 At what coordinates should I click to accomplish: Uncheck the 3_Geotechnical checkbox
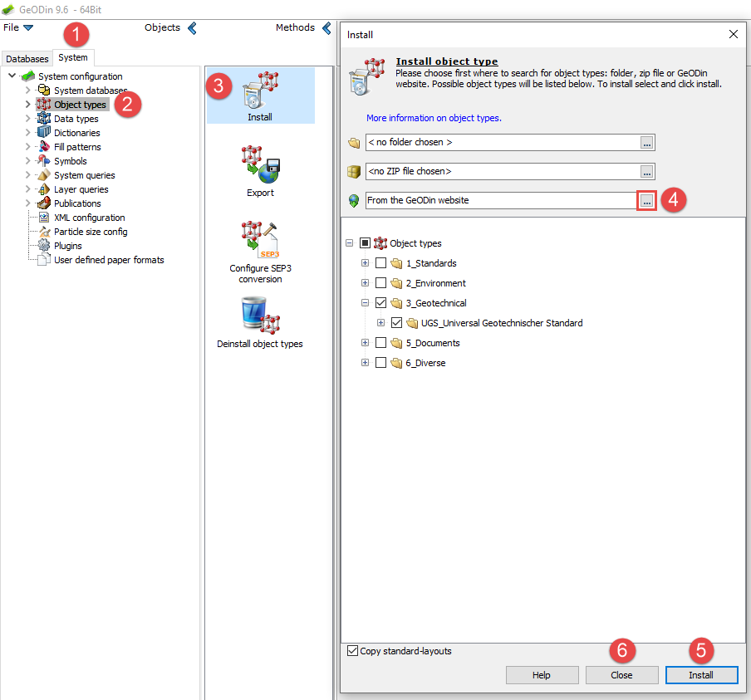point(381,302)
